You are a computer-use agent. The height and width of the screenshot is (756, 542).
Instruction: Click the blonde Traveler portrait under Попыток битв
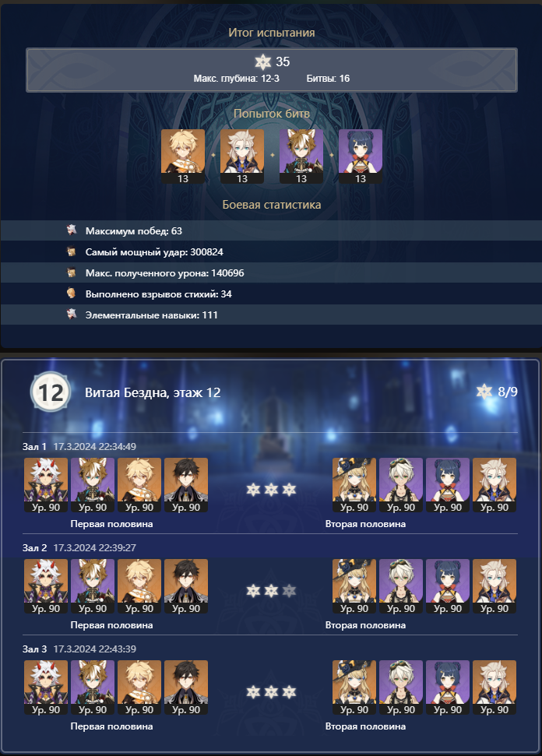[183, 156]
